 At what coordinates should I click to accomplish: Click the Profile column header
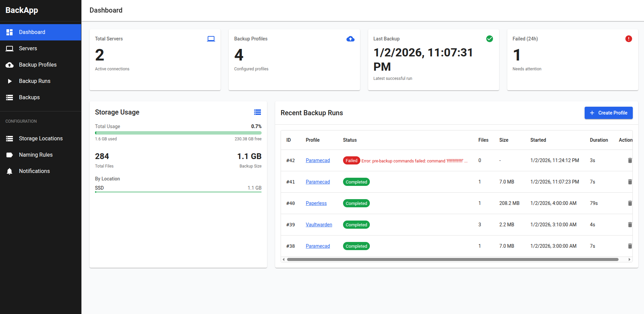click(x=312, y=140)
